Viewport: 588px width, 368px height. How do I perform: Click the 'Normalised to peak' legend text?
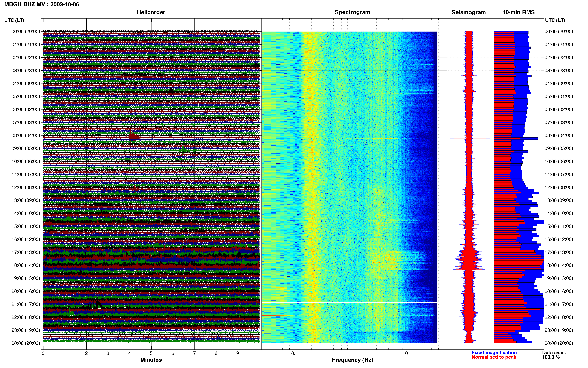click(494, 357)
